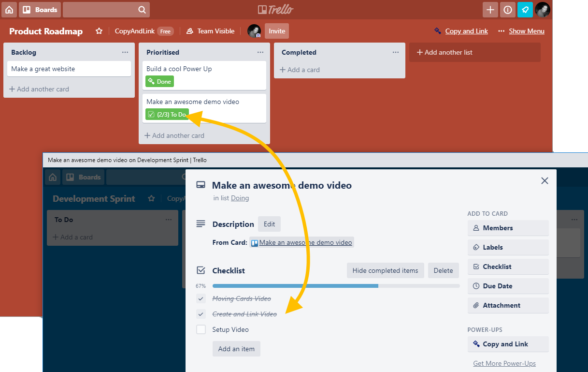
Task: Change the Team Visible visibility setting
Action: pos(210,31)
